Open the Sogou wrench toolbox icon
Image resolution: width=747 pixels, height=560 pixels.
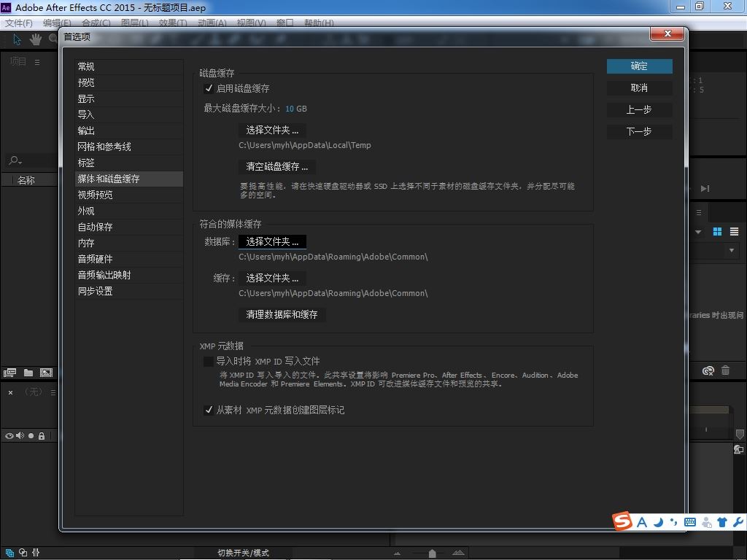click(739, 522)
